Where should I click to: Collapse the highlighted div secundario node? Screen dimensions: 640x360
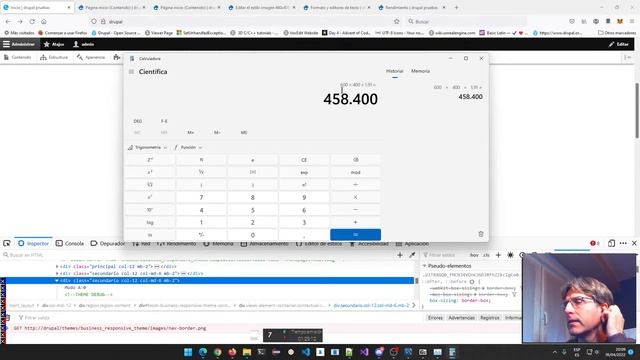tap(57, 280)
